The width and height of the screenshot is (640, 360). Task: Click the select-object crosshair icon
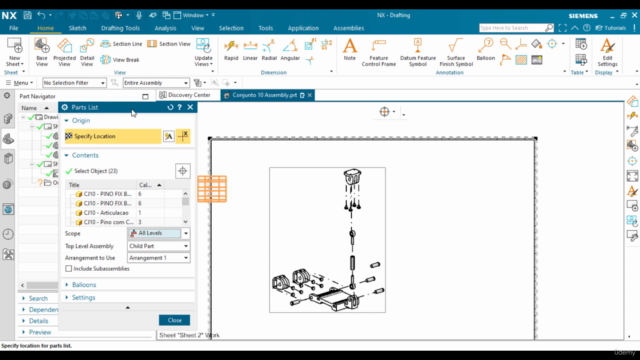pos(182,171)
